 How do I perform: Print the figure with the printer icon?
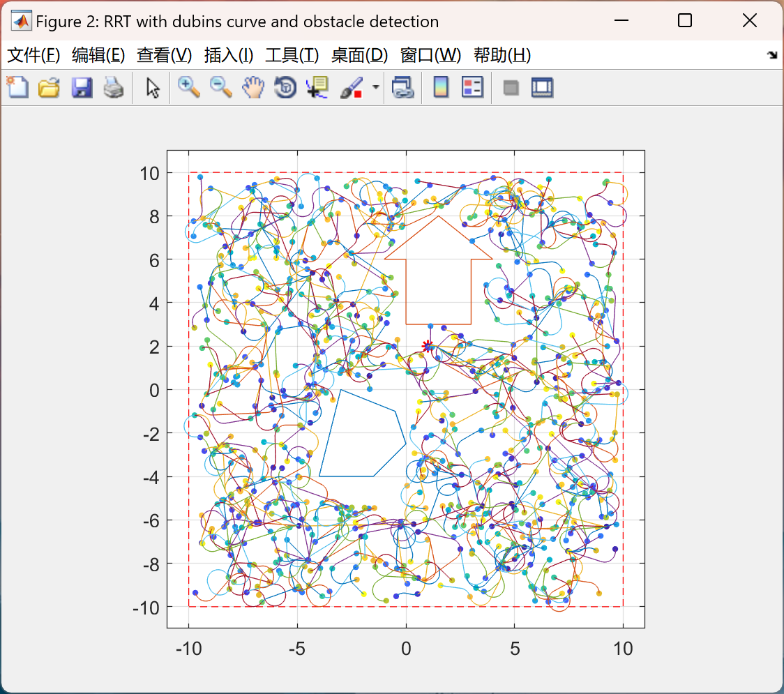click(114, 88)
